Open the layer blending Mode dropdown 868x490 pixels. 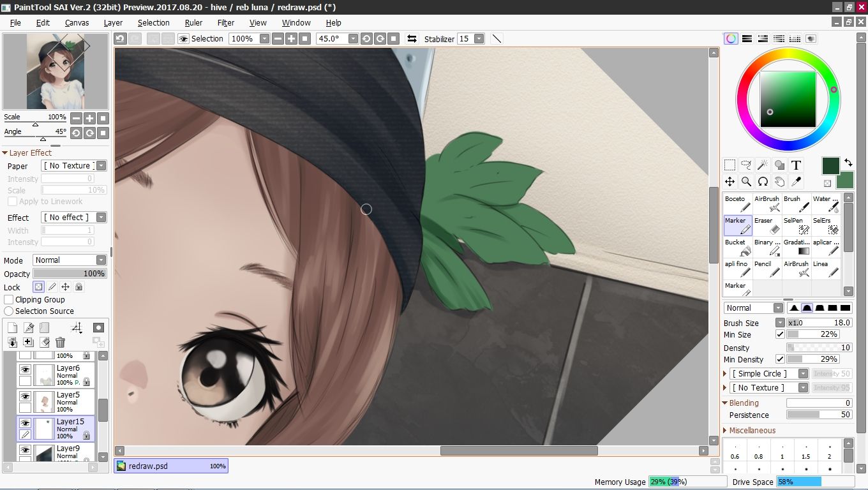click(101, 260)
